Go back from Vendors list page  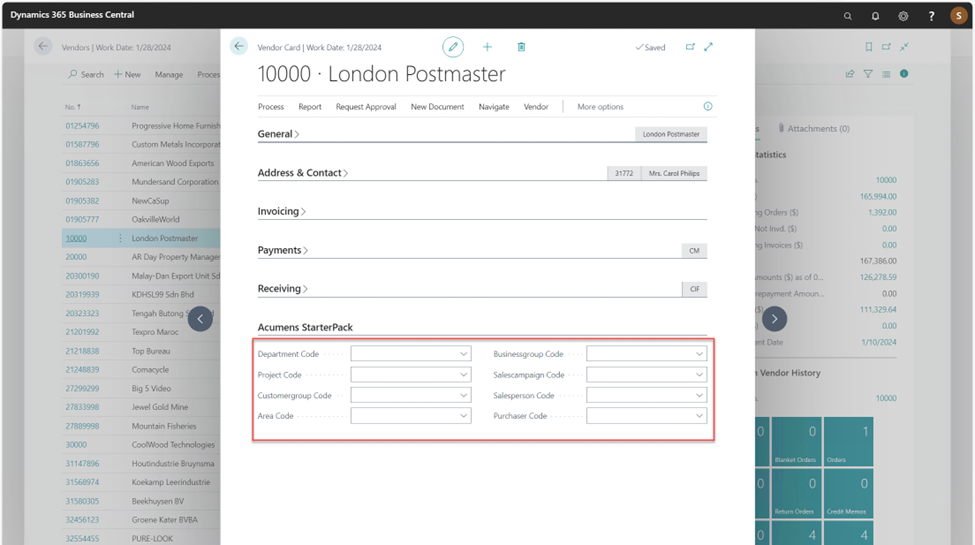point(43,46)
